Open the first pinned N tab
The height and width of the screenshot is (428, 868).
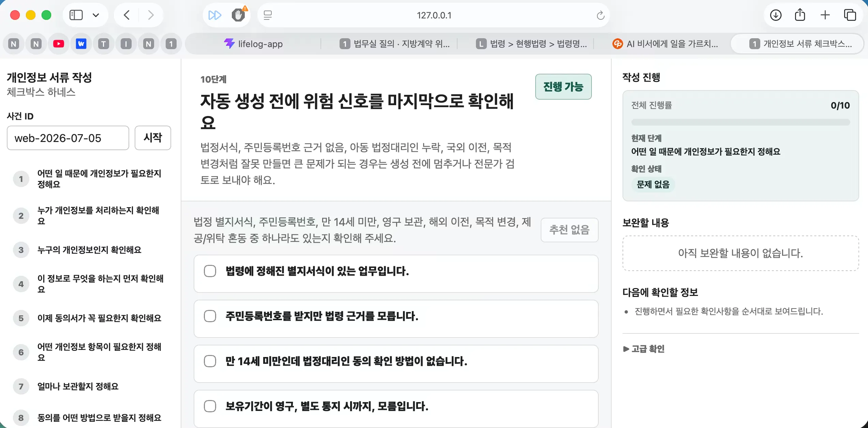point(14,44)
